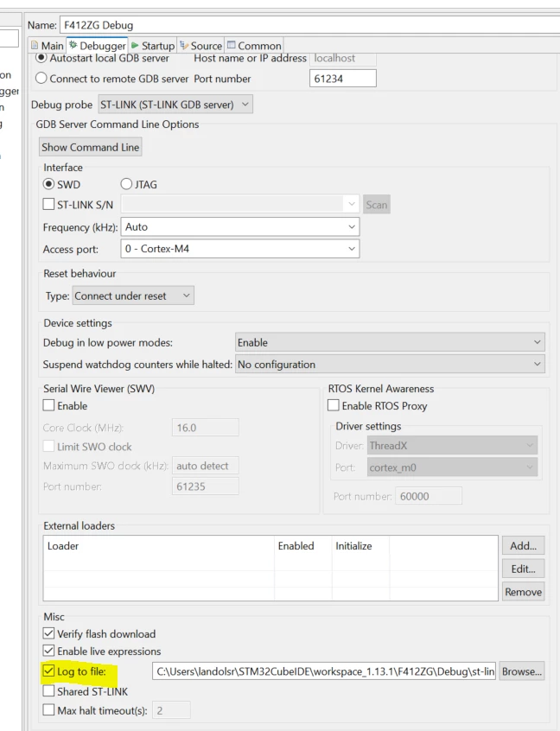Click the Scan button

[376, 205]
